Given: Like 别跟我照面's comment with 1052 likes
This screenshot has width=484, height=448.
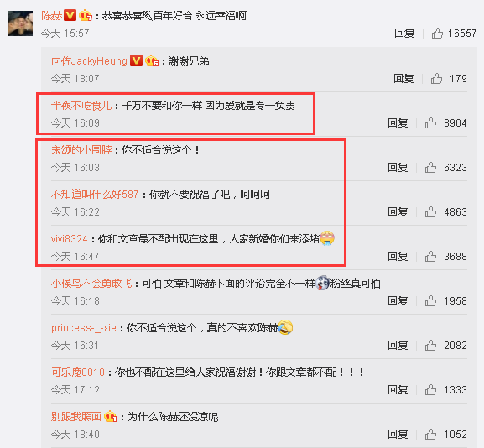Looking at the screenshot, I should click(x=430, y=434).
